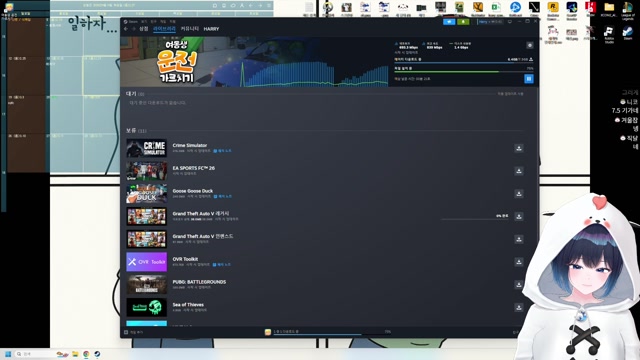The height and width of the screenshot is (360, 640).
Task: Click the Steam icon on the taskbar
Action: click(97, 354)
